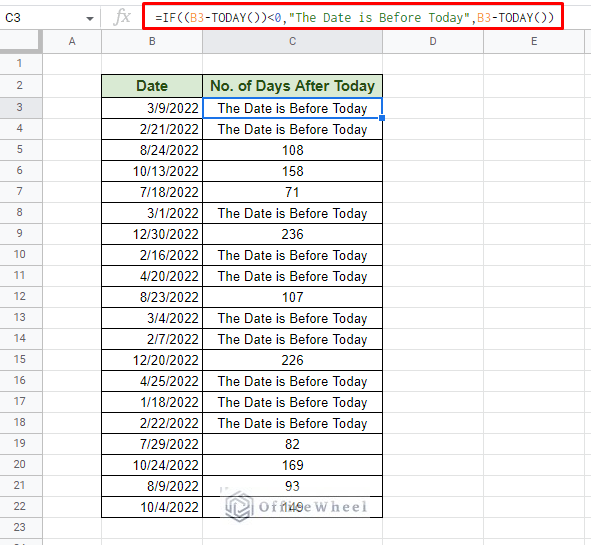Click the cell with date 8/23/2022
This screenshot has height=545, width=591.
tap(152, 297)
